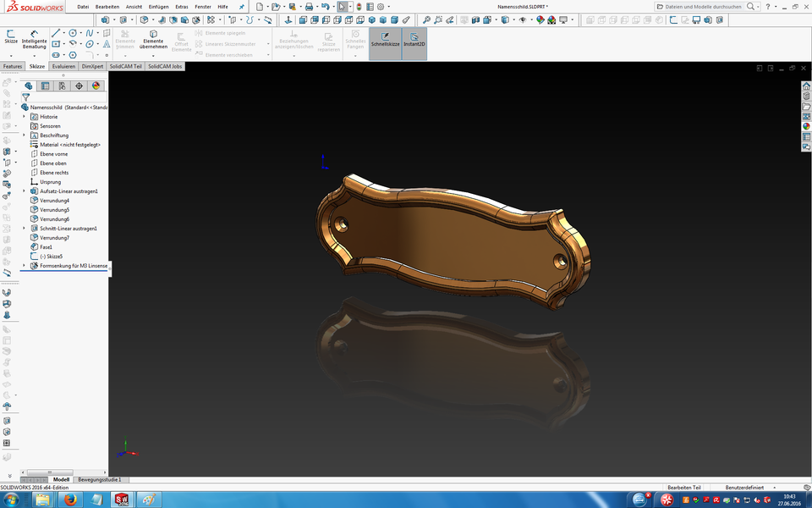
Task: Enable Instant2D
Action: (x=414, y=40)
